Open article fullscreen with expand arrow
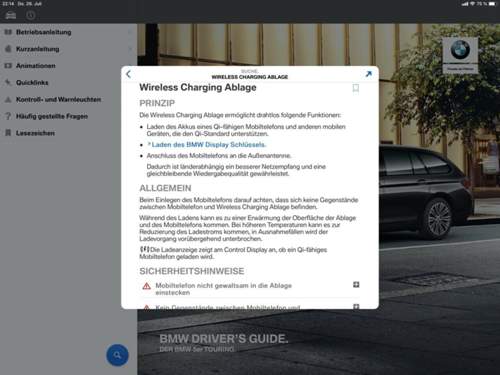The image size is (500, 375). [369, 74]
